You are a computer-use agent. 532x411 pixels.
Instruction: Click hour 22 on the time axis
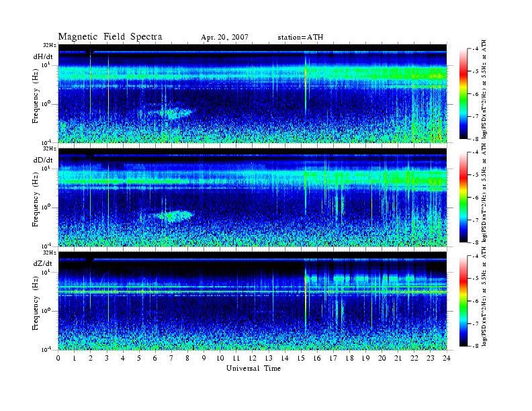[x=414, y=359]
